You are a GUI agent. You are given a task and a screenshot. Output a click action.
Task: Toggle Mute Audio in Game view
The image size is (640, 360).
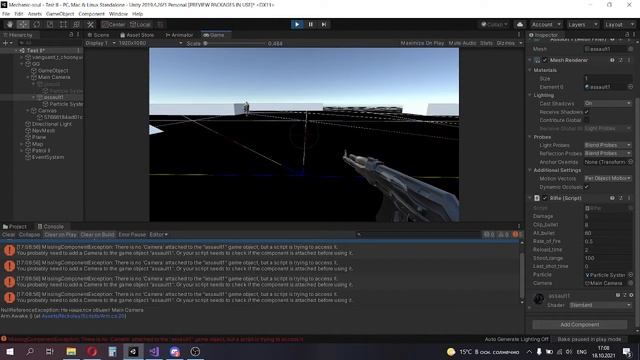[462, 43]
